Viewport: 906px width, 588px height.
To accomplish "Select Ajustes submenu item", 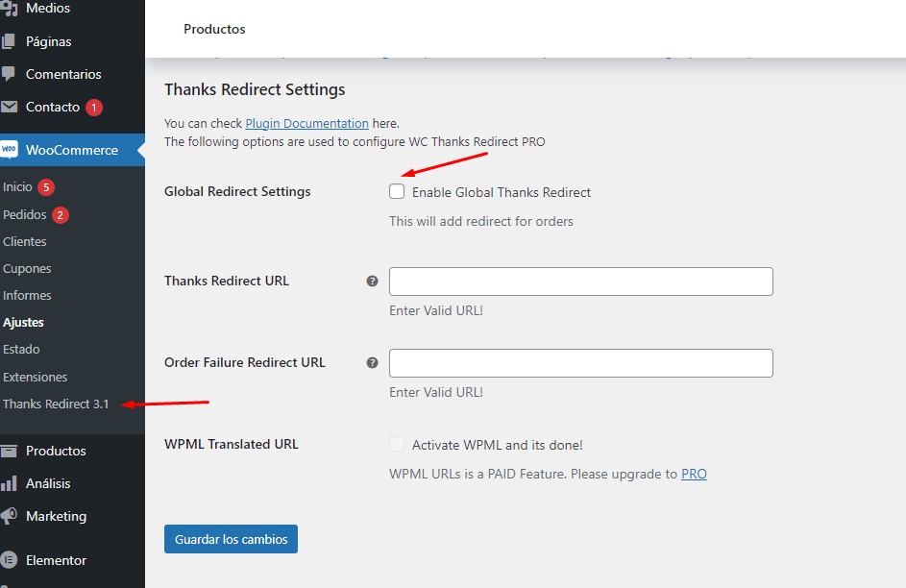I will 23,322.
